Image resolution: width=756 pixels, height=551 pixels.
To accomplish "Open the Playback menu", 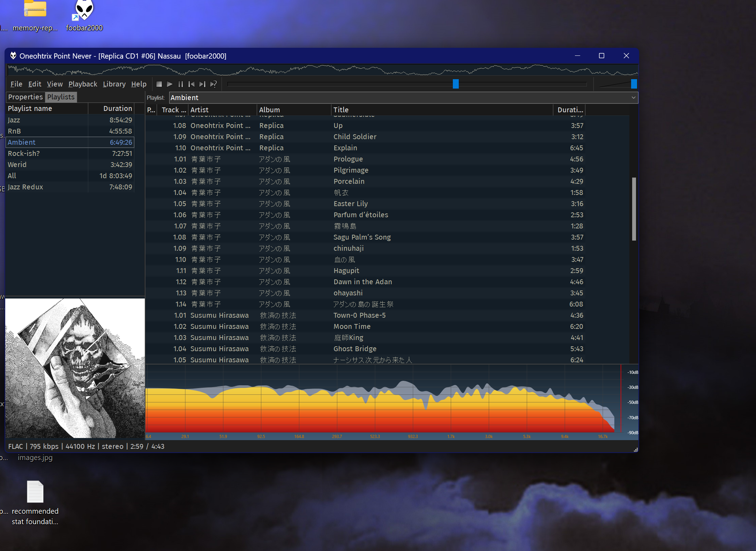I will 83,84.
